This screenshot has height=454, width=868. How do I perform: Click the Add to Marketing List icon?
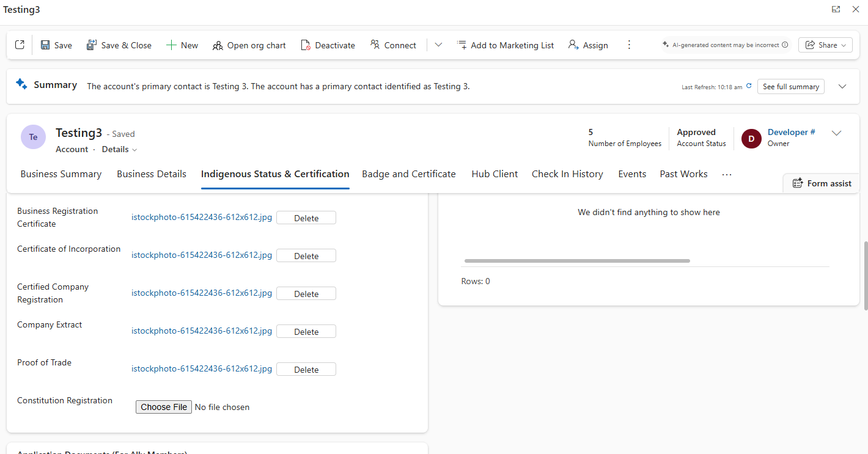click(x=462, y=45)
